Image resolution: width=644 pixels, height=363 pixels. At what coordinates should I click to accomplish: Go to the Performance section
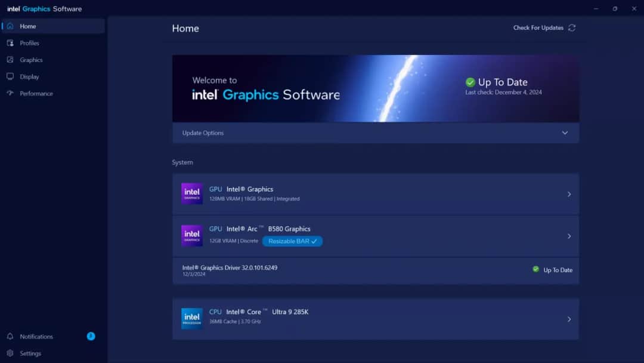37,93
